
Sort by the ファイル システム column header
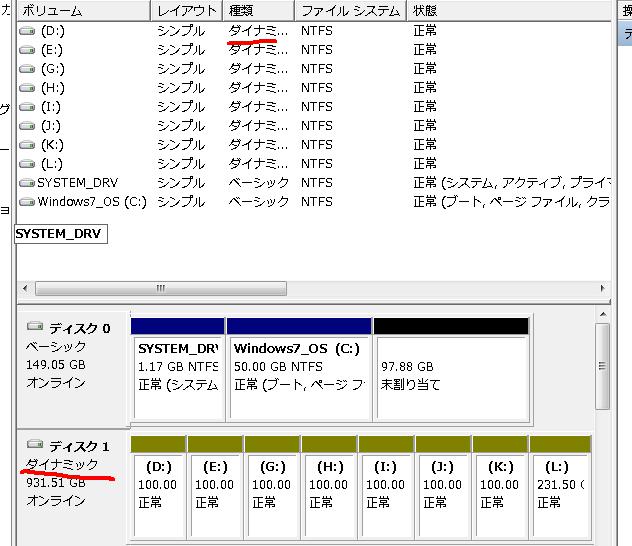[350, 10]
